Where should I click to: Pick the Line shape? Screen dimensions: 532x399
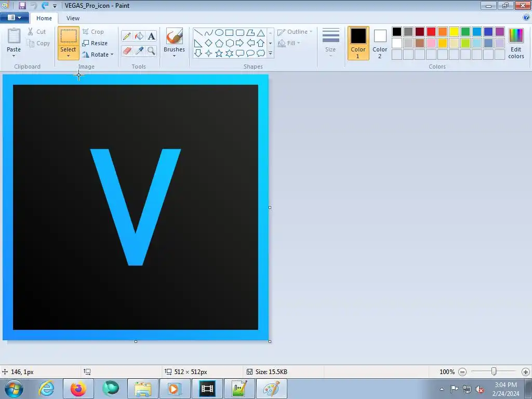[198, 33]
